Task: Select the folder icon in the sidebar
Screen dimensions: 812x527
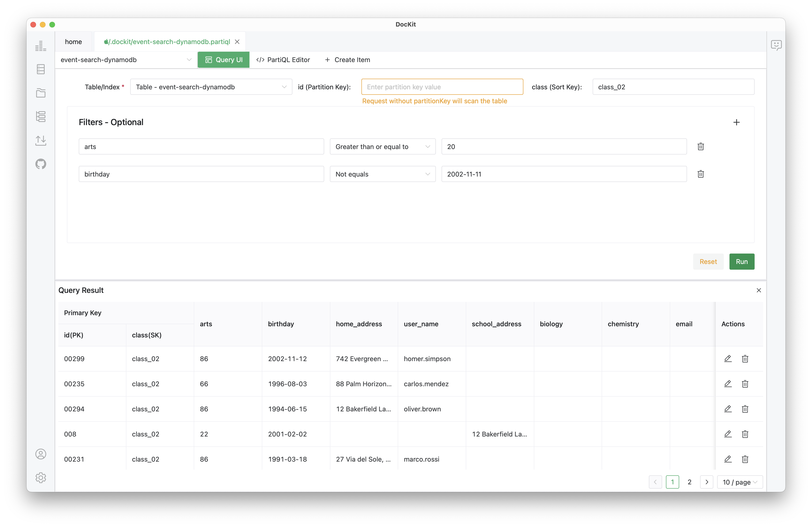Action: coord(41,93)
